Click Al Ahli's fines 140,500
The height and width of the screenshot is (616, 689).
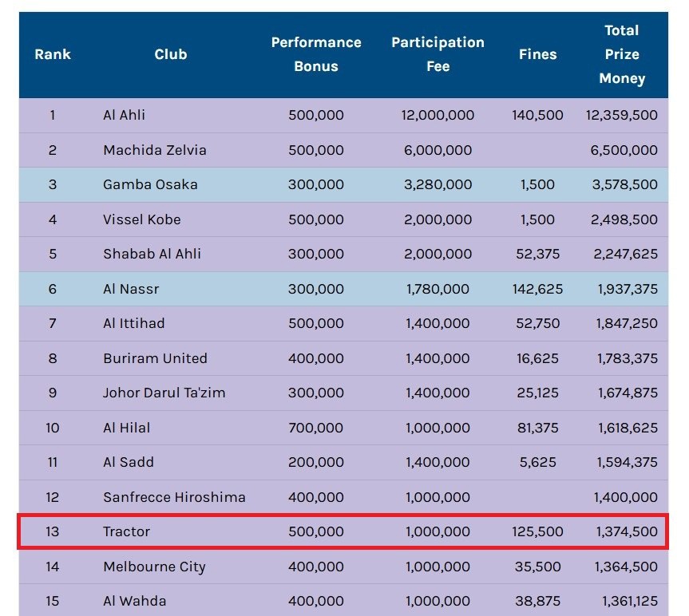[537, 115]
